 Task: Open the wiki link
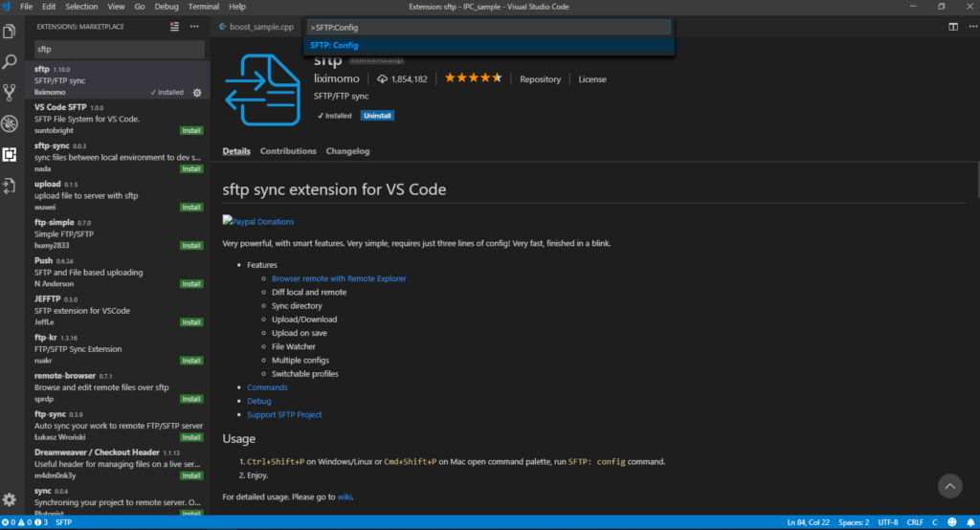344,497
